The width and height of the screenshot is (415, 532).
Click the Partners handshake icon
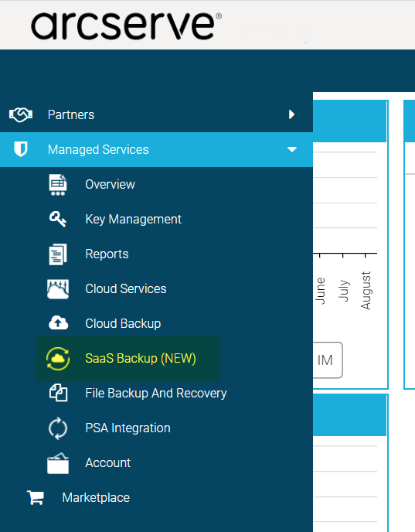21,114
